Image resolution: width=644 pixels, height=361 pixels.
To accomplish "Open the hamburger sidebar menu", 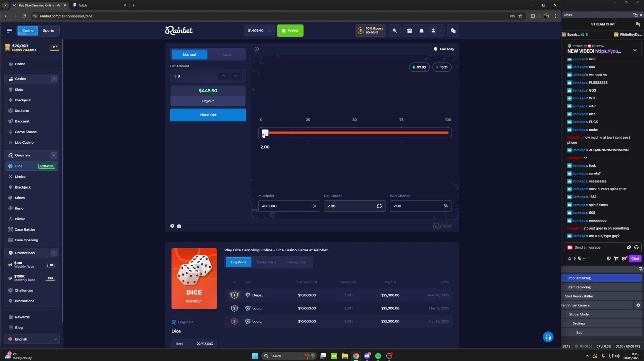I will click(x=9, y=31).
